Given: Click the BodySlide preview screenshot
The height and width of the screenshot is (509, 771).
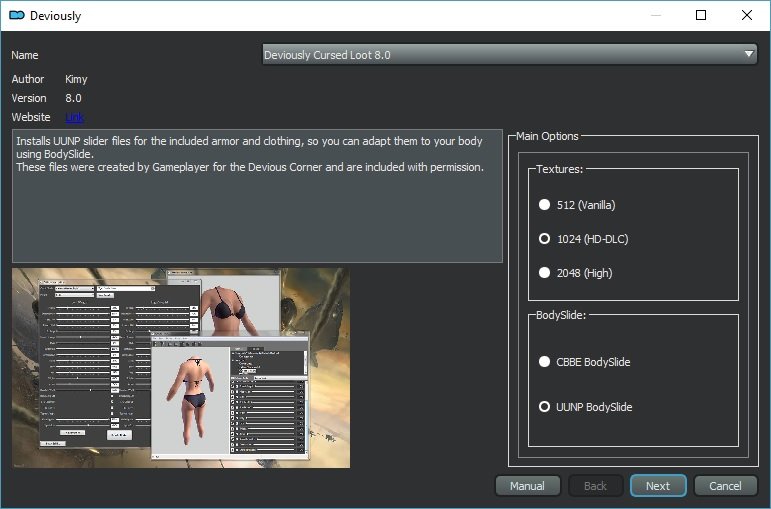Looking at the screenshot, I should coord(181,368).
